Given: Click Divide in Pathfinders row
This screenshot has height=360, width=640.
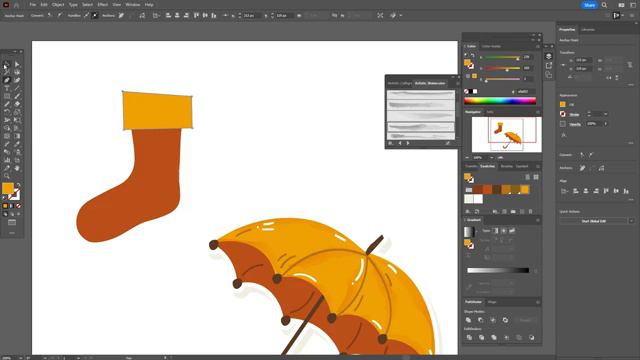Looking at the screenshot, I should coord(469,338).
